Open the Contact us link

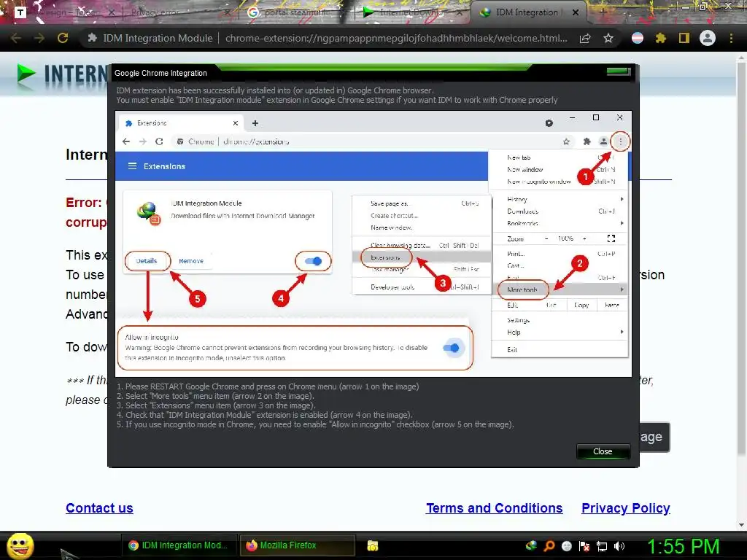coord(99,508)
